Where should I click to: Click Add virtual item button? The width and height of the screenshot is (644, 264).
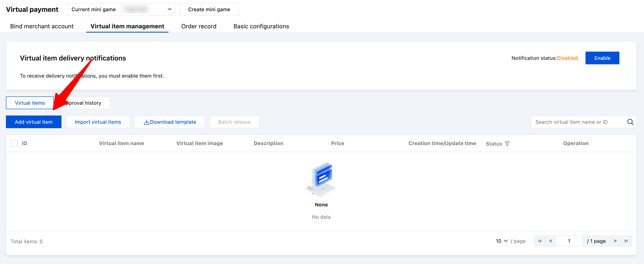pos(33,122)
